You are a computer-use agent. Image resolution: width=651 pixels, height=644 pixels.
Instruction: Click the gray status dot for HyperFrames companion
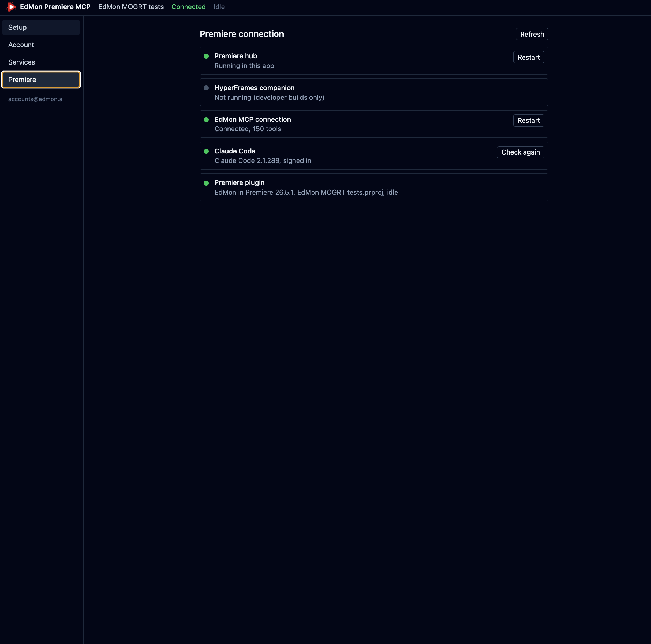coord(206,88)
